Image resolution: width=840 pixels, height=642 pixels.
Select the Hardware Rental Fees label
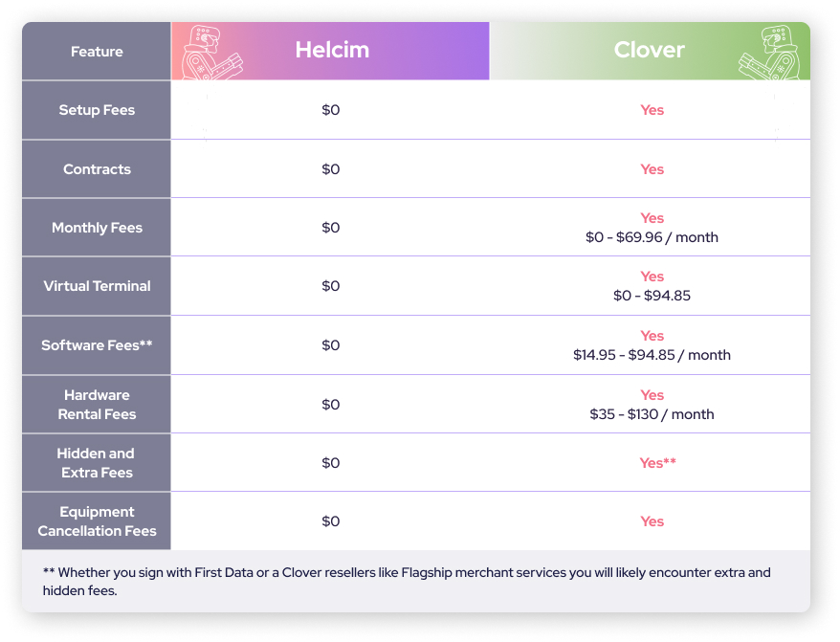pyautogui.click(x=97, y=405)
